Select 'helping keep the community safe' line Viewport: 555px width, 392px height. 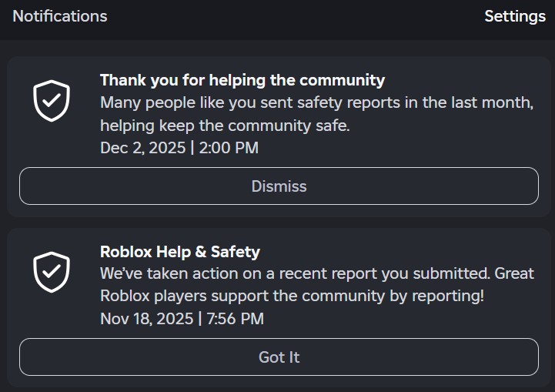(x=225, y=126)
